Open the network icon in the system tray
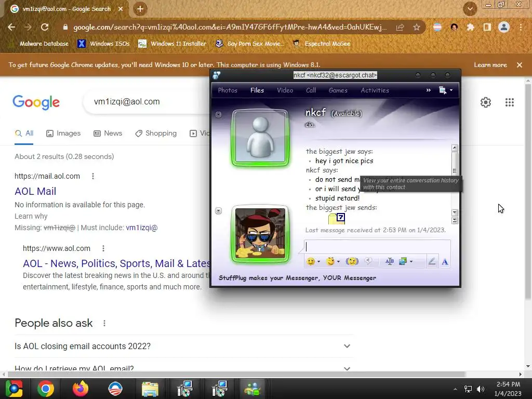 tap(468, 389)
